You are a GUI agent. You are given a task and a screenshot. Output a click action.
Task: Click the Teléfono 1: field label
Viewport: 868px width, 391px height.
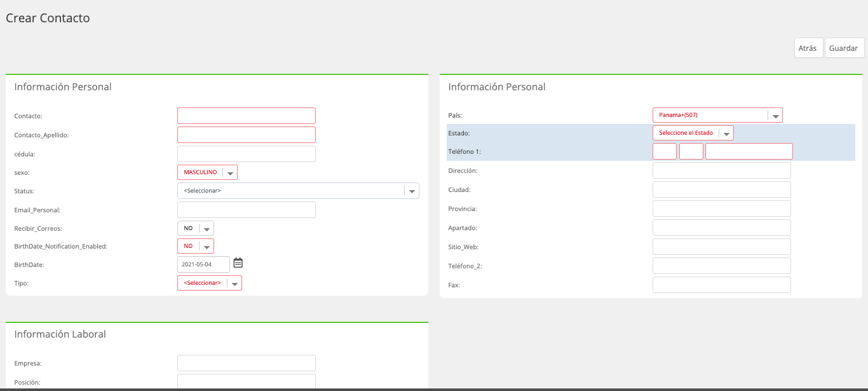tap(465, 152)
